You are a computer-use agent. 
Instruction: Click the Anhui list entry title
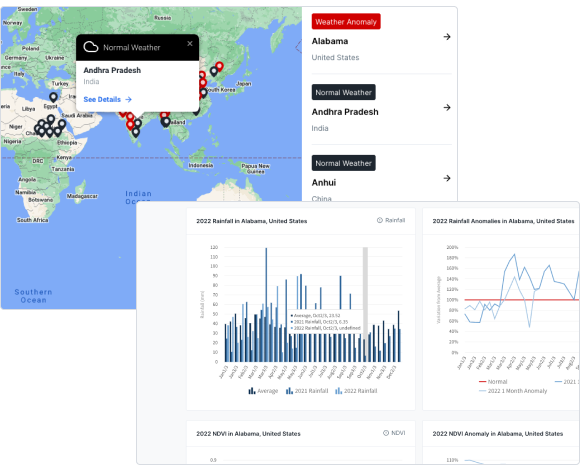(324, 183)
